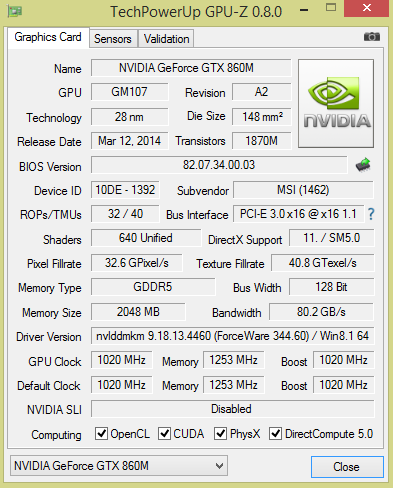Click the Technology field showing 28 nm
Image resolution: width=393 pixels, height=488 pixels.
pos(130,117)
